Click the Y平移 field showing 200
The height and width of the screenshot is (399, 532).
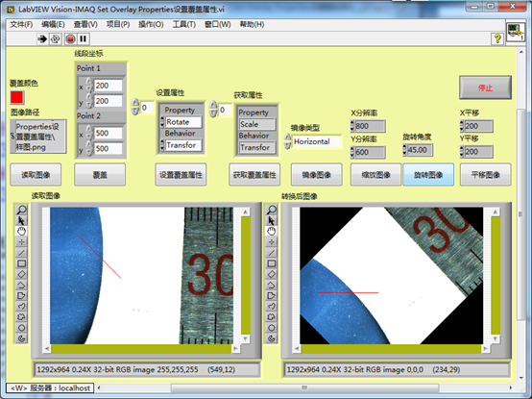(x=478, y=152)
